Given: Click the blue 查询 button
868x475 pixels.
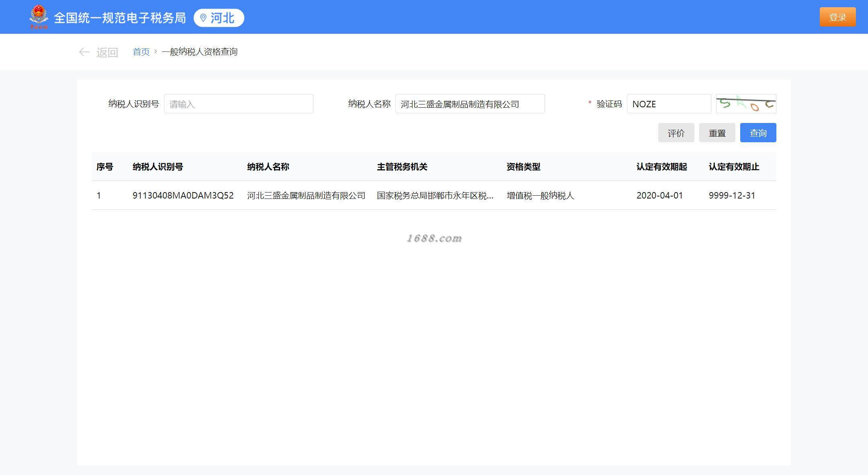Looking at the screenshot, I should 758,133.
